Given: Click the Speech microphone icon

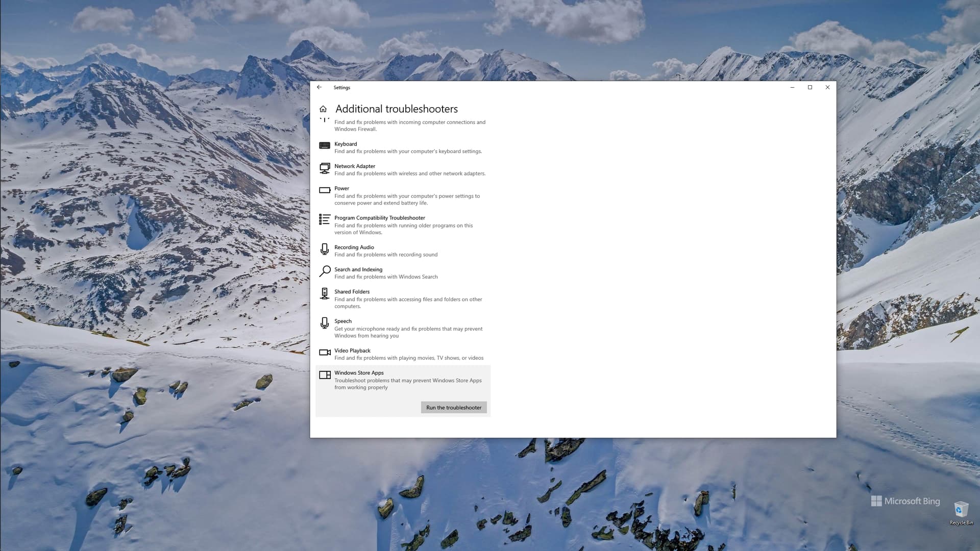Looking at the screenshot, I should 325,323.
